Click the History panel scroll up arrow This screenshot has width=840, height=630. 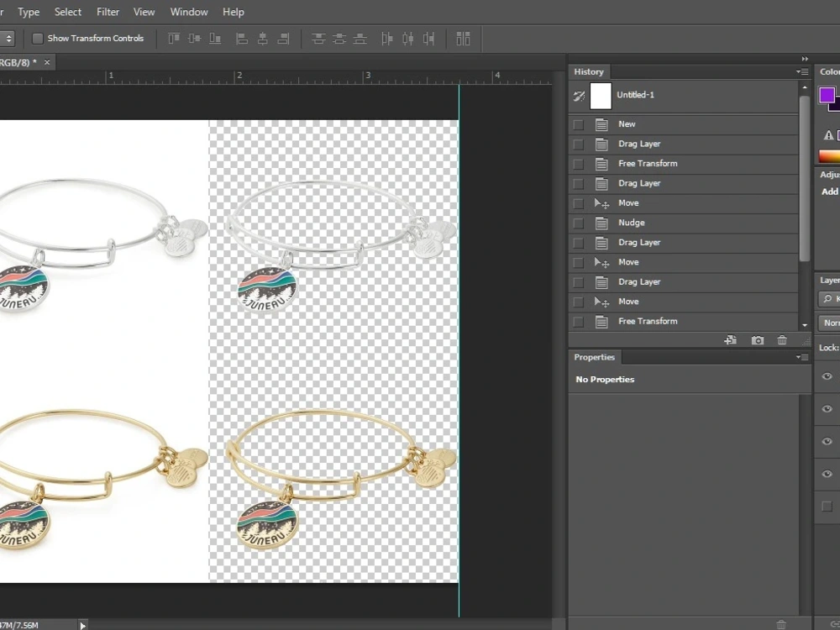[804, 87]
